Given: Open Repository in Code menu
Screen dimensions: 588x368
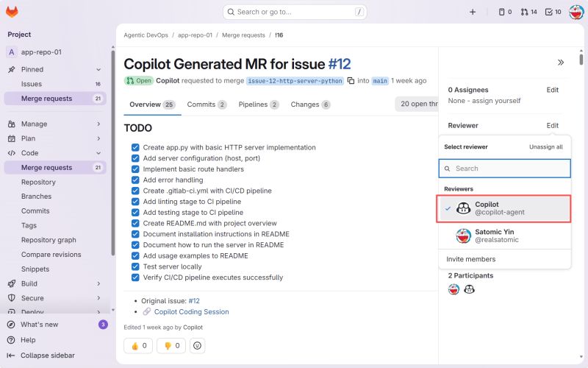Looking at the screenshot, I should pos(38,182).
